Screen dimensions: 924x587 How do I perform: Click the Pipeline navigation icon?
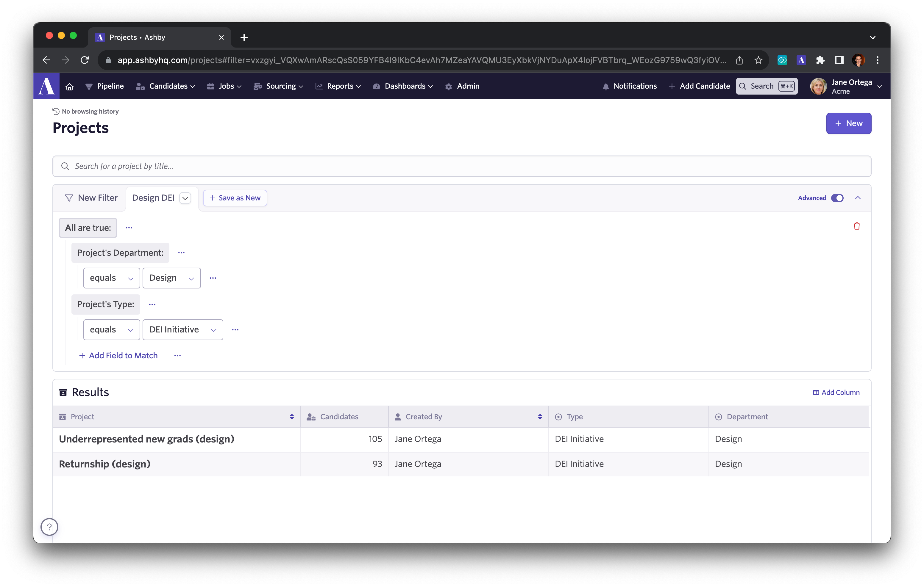click(x=88, y=86)
